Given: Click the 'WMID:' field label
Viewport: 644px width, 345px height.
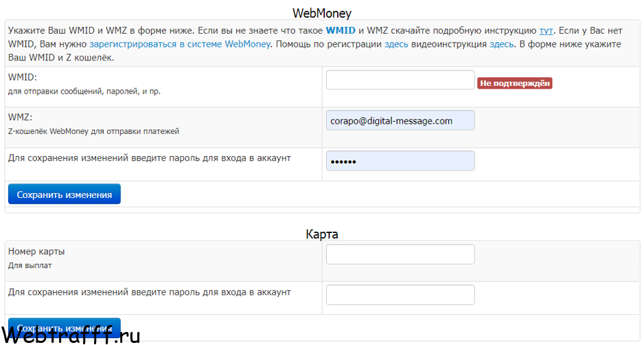Looking at the screenshot, I should point(23,77).
